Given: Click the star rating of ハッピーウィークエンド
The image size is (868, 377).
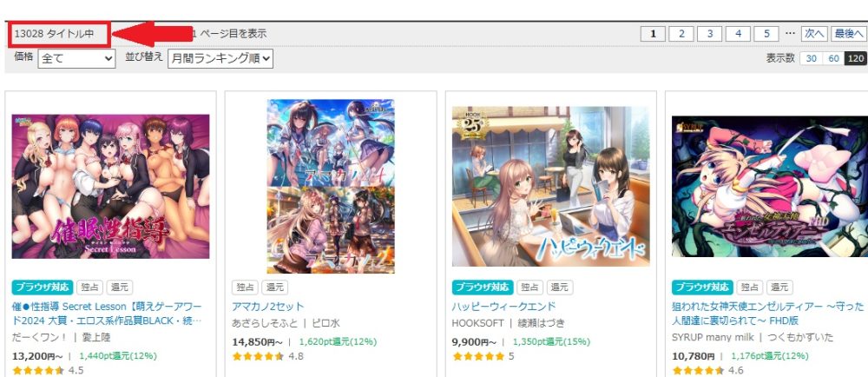Looking at the screenshot, I should click(x=478, y=356).
